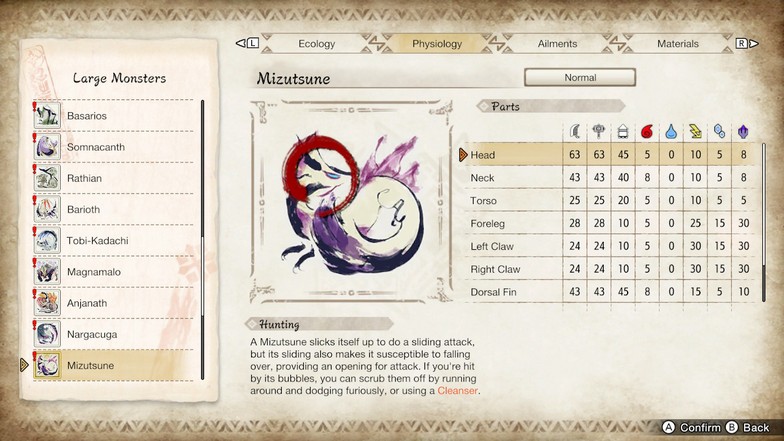This screenshot has height=441, width=784.
Task: Click the A Confirm button prompt
Action: tap(692, 428)
